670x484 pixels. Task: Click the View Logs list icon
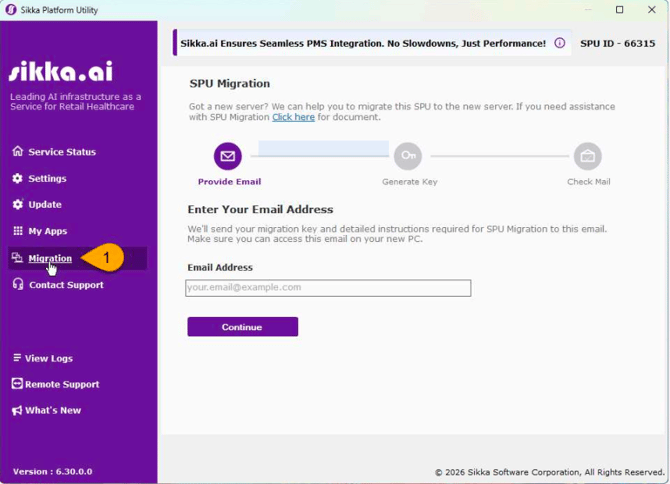click(x=17, y=358)
